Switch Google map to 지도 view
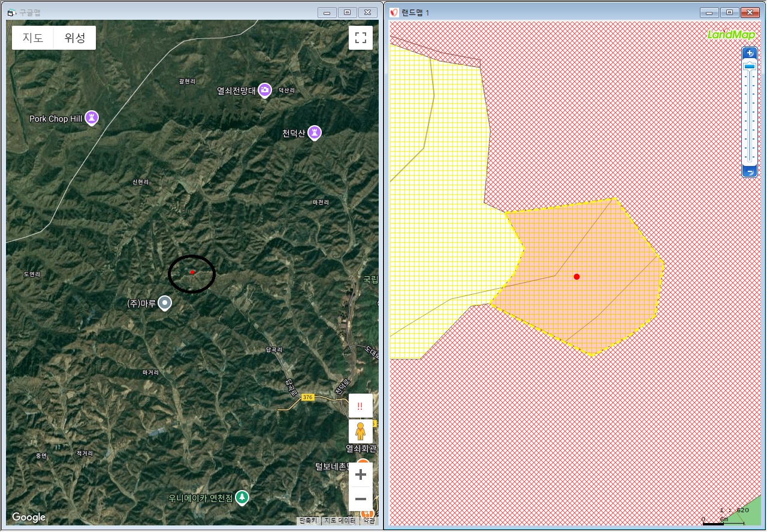 tap(33, 38)
